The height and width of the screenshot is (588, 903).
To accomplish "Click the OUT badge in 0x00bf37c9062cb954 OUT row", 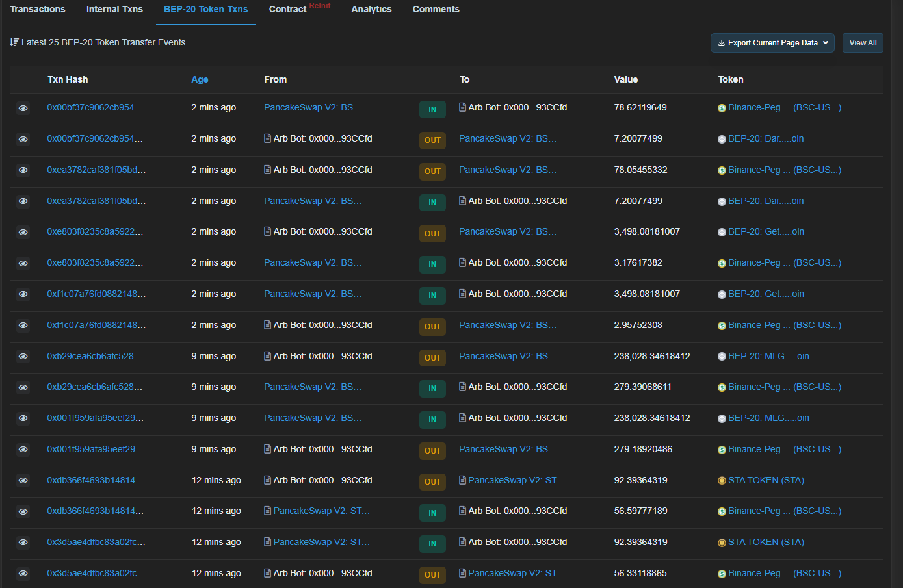I will [x=432, y=140].
